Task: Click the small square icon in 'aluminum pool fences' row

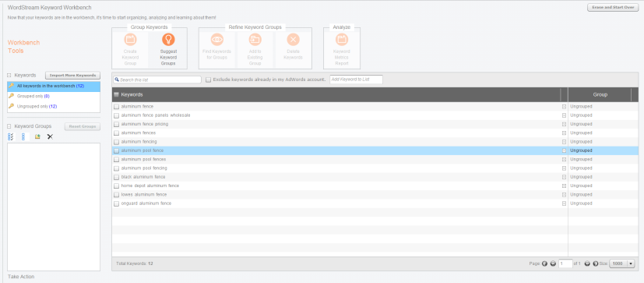Action: [564, 159]
